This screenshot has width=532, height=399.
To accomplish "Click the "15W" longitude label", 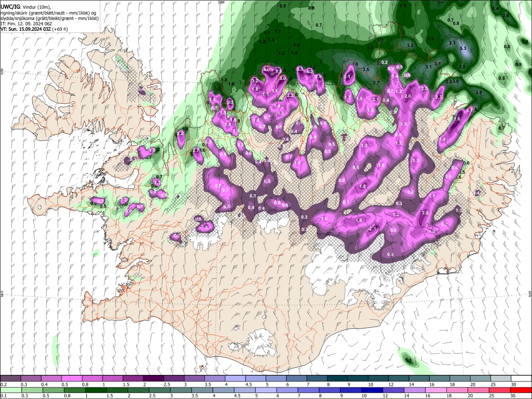I will coord(439,2).
